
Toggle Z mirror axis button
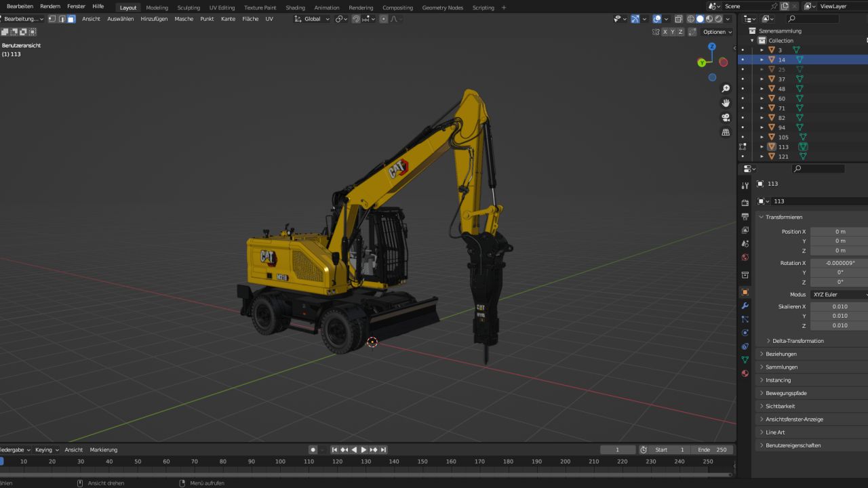(x=682, y=32)
